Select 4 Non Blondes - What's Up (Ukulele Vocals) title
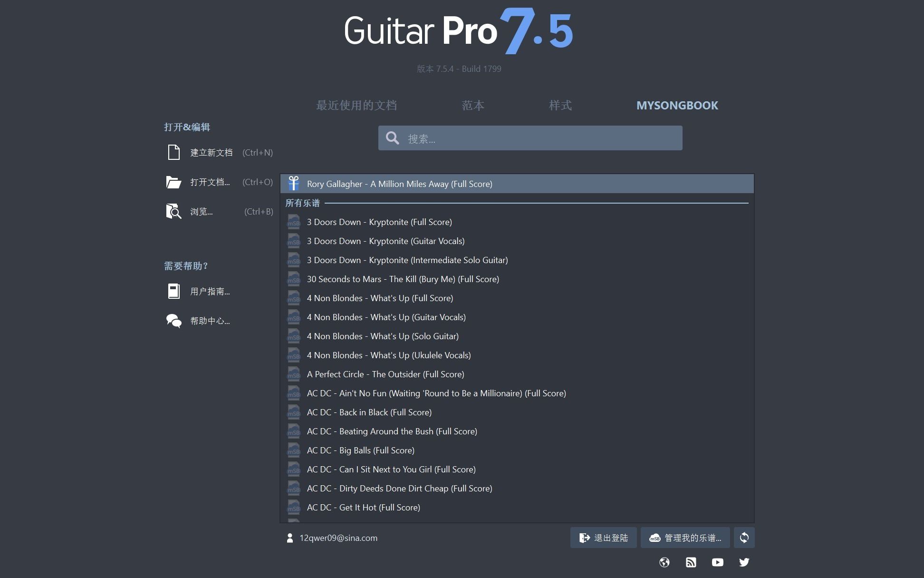 389,355
